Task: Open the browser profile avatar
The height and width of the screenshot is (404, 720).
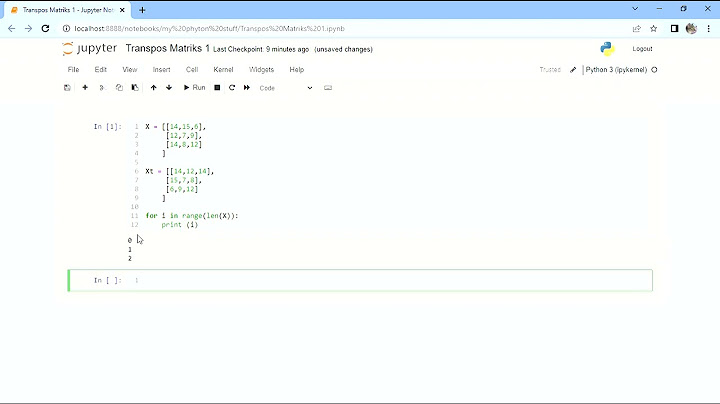Action: [x=692, y=28]
